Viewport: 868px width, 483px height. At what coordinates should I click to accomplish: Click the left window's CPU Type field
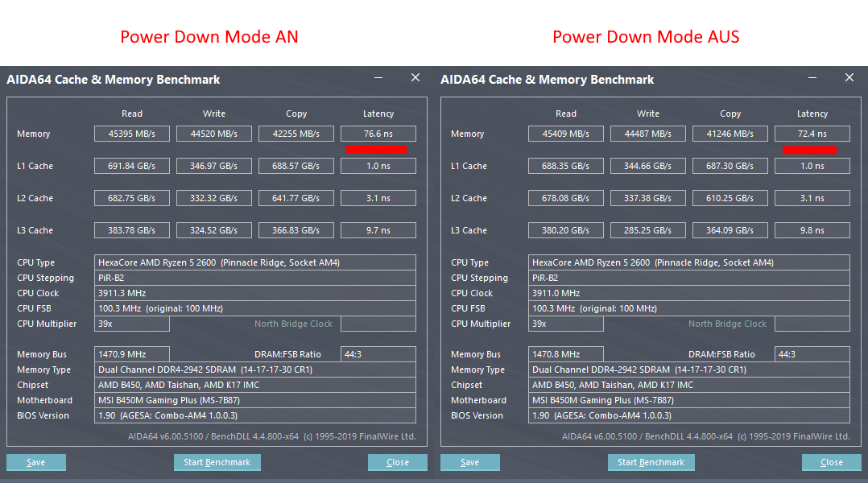point(255,262)
